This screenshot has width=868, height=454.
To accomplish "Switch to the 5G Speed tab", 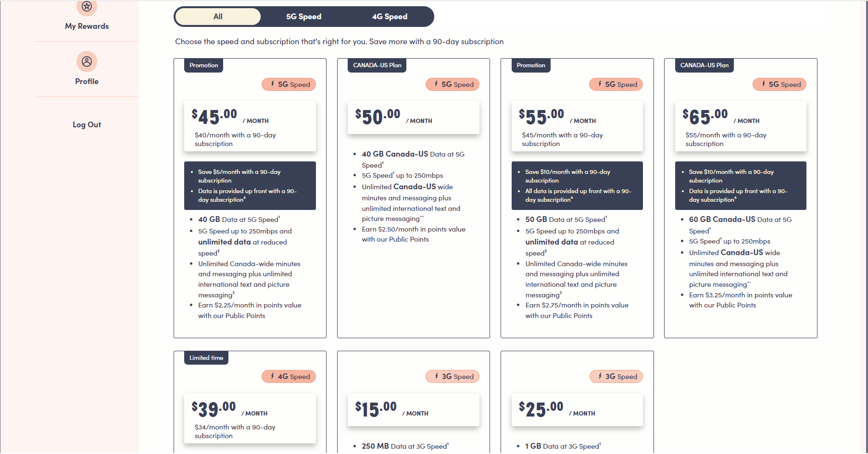I will pos(303,16).
